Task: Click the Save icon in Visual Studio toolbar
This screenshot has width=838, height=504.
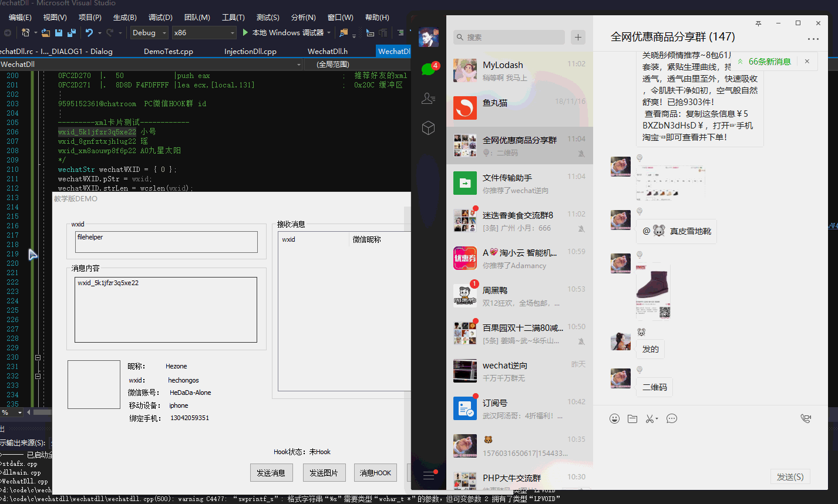Action: (59, 33)
